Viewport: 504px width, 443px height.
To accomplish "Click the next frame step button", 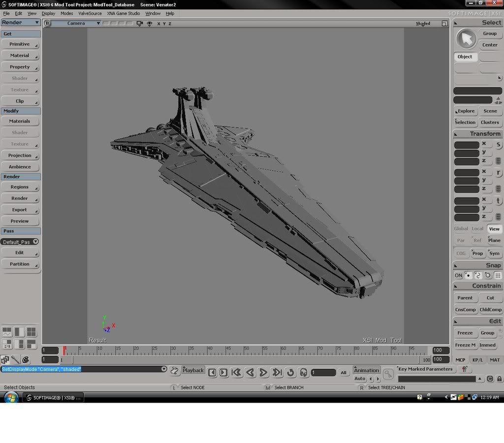I will [x=223, y=372].
